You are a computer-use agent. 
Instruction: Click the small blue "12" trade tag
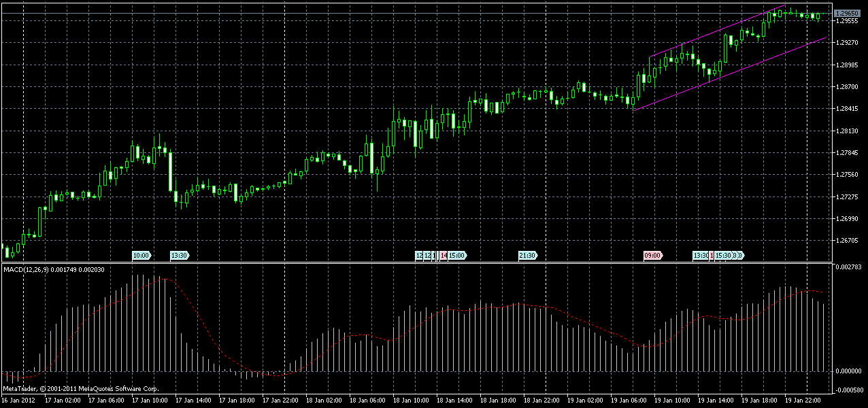(419, 256)
